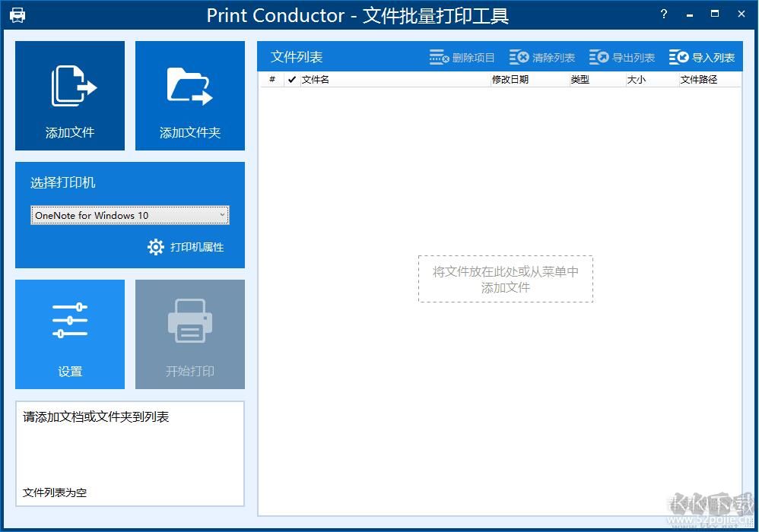
Task: Click the 文件列表 panel header
Action: [296, 56]
